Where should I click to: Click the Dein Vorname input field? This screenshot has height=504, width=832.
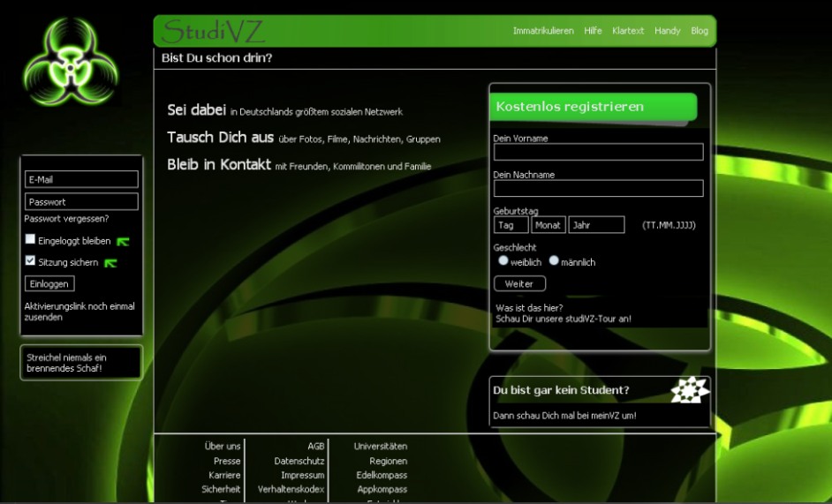(599, 152)
